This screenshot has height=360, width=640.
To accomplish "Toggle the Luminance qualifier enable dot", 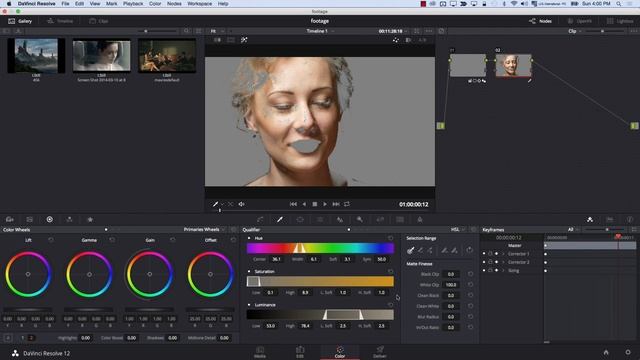I will click(249, 305).
